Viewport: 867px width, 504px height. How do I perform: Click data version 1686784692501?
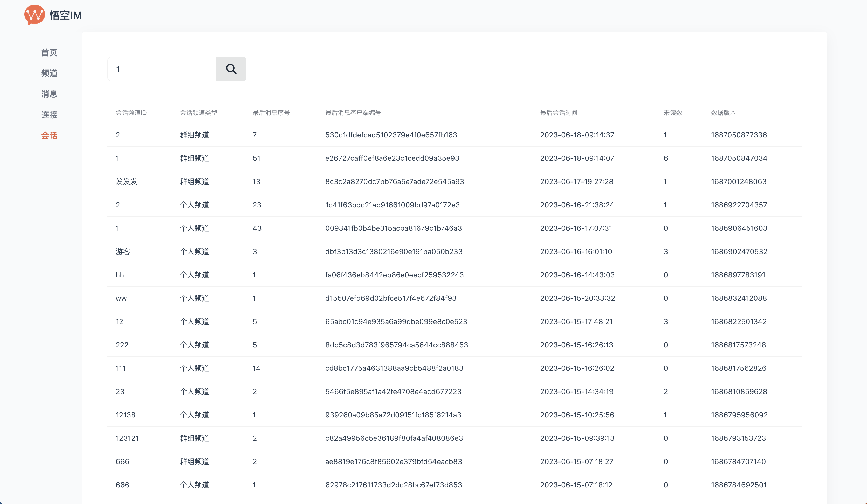739,485
